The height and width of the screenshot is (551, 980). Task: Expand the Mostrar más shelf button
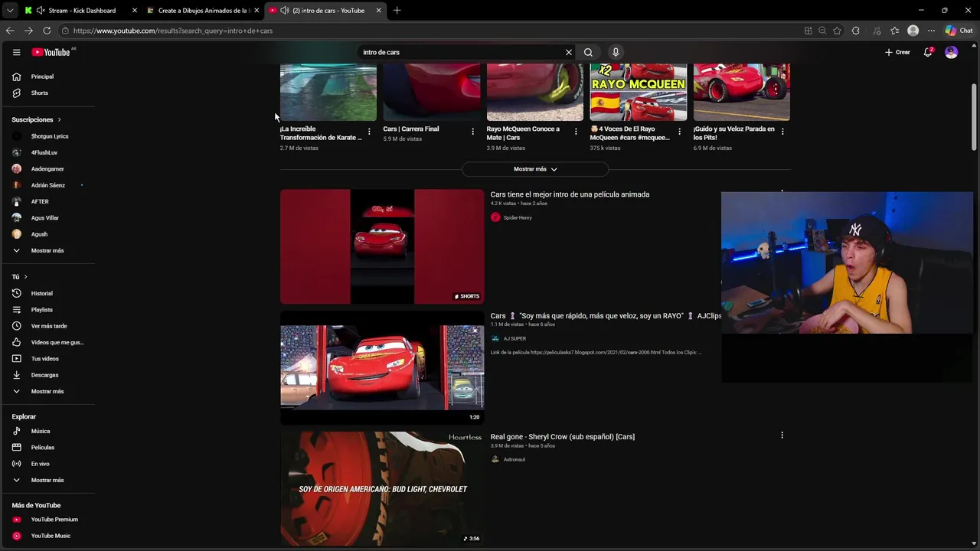click(535, 169)
